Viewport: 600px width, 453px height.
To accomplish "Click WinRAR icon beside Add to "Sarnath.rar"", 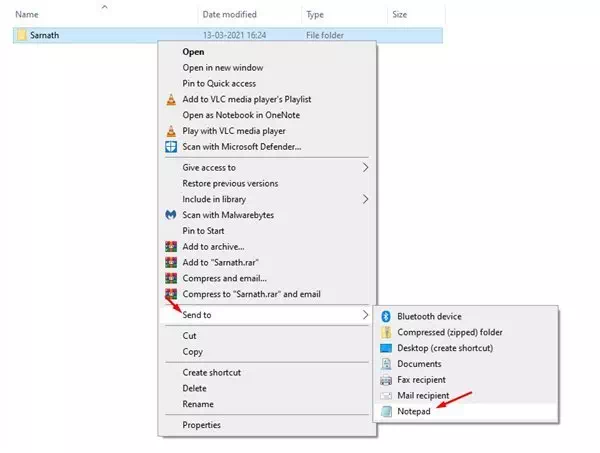I will (171, 262).
